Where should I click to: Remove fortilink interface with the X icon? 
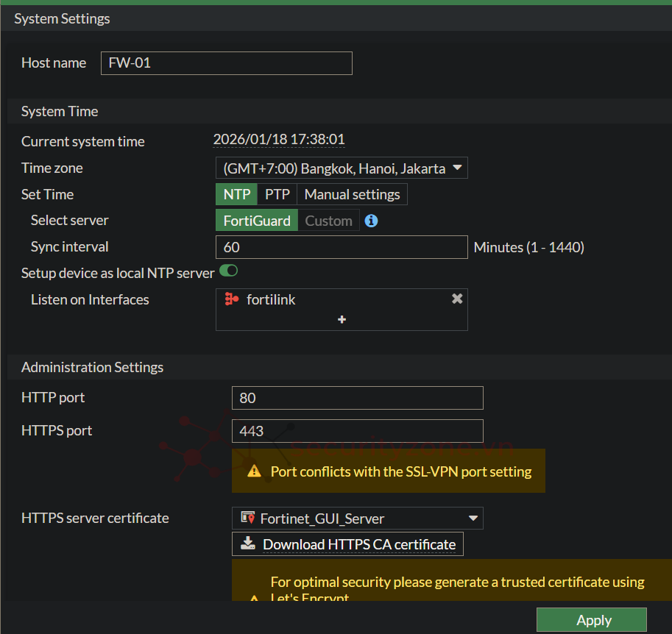[x=457, y=299]
